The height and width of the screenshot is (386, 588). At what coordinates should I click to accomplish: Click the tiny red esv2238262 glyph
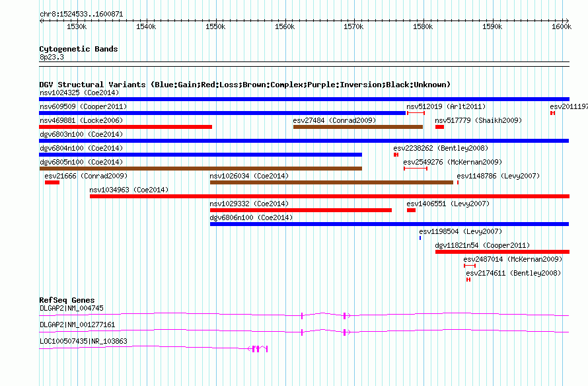396,155
